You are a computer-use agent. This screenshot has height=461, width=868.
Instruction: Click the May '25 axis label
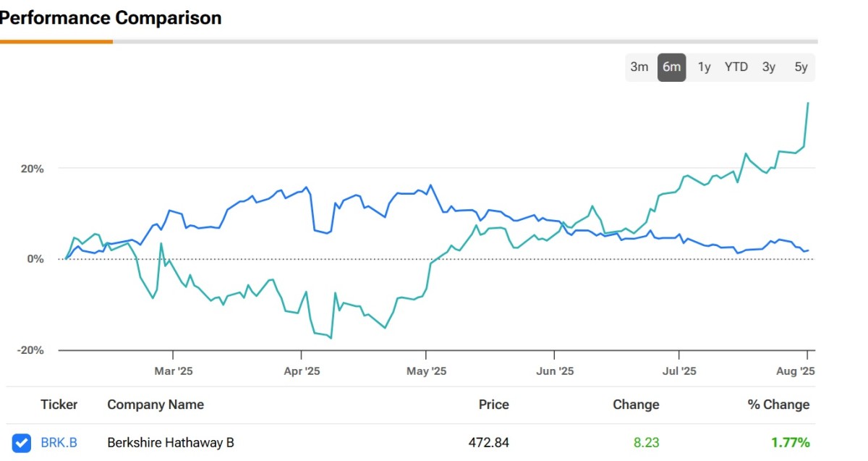[427, 371]
